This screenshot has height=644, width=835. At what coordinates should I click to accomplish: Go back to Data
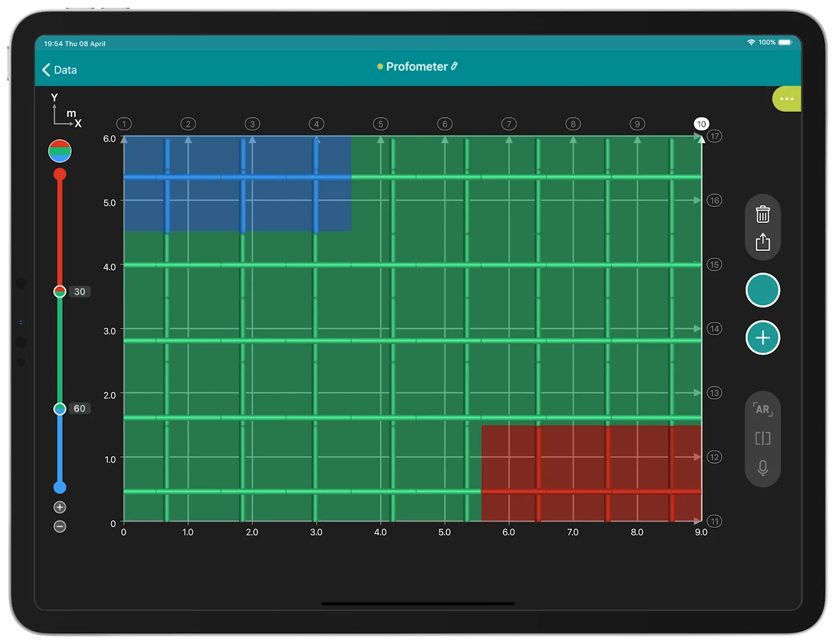tap(60, 70)
